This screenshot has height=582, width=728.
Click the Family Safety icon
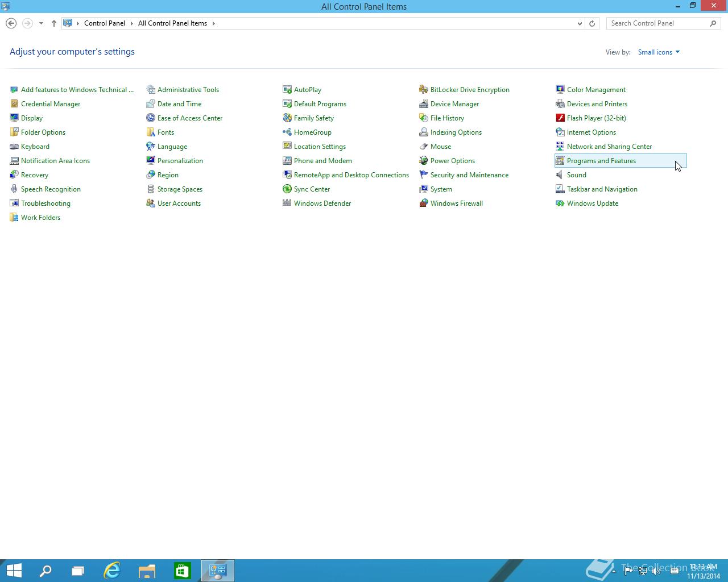click(x=287, y=118)
